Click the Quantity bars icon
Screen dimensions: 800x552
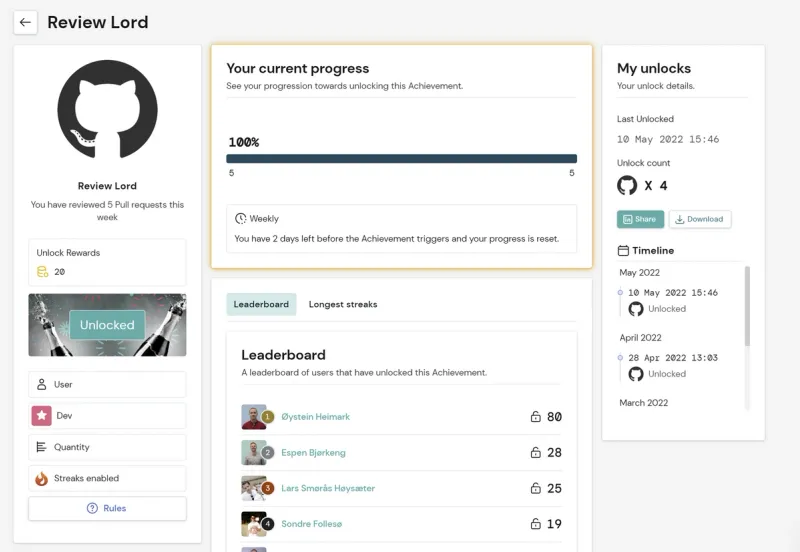41,447
